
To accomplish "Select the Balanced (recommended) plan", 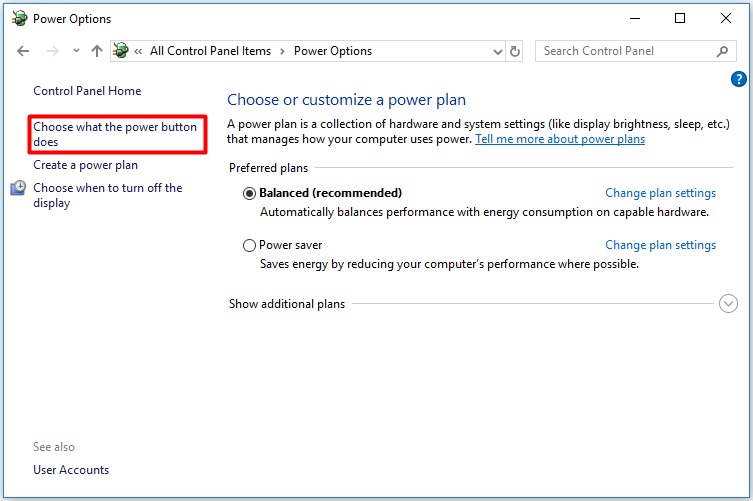I will click(x=249, y=193).
